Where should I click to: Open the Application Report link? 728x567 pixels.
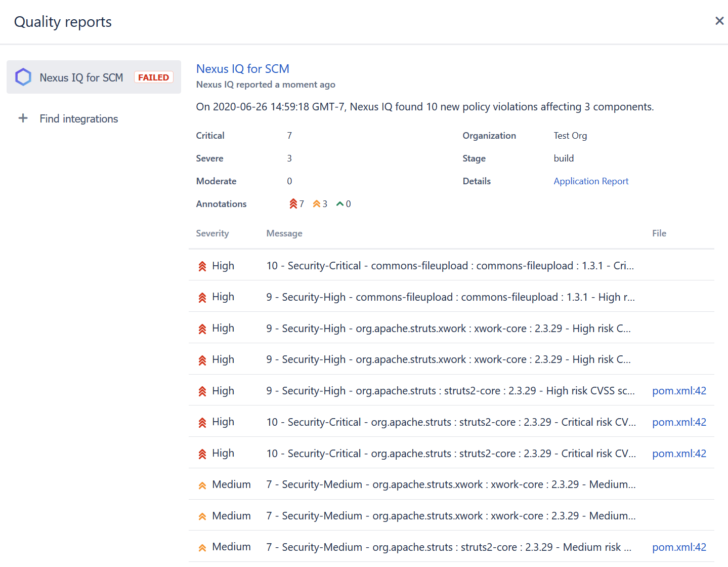pos(591,181)
